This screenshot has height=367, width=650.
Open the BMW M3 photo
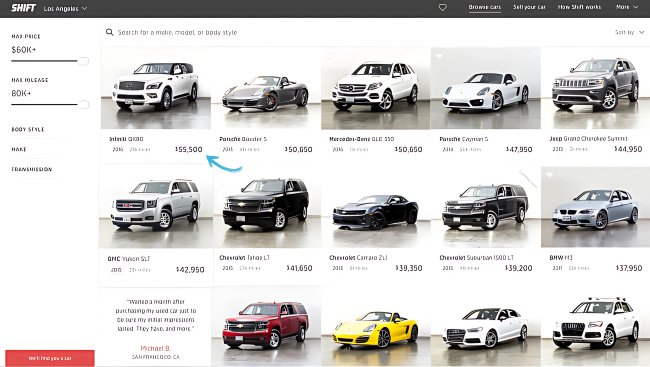coord(595,207)
